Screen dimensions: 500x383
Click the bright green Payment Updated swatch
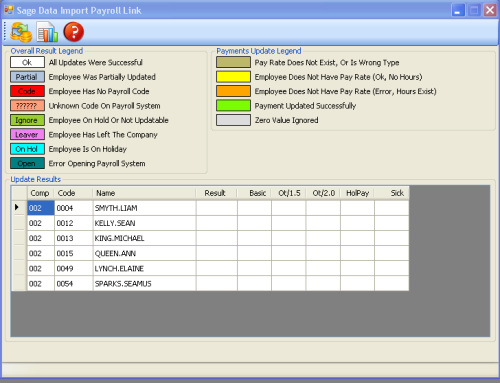(233, 106)
